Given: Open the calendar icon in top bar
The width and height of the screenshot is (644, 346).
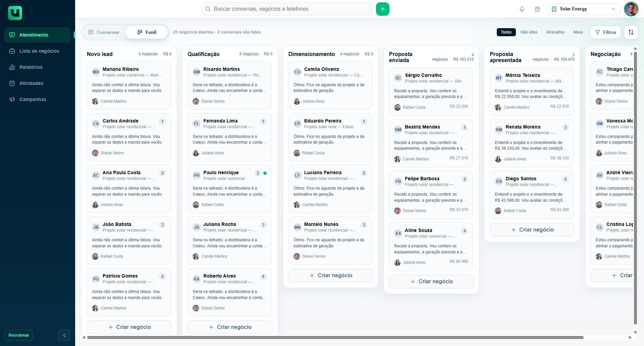Looking at the screenshot, I should 537,9.
